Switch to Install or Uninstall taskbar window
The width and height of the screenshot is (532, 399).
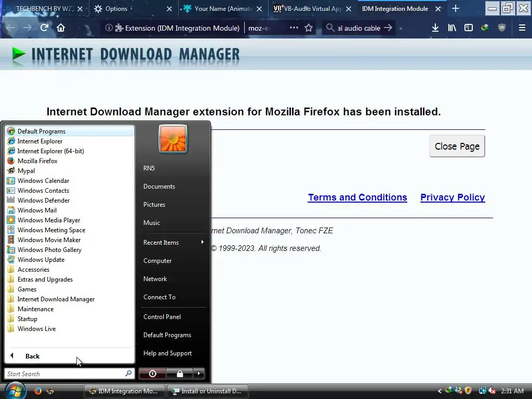click(x=208, y=391)
